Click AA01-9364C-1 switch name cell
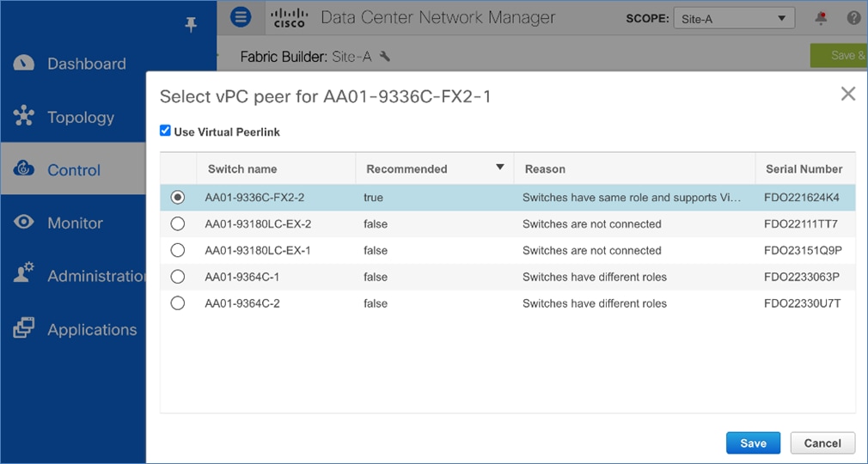 pos(241,277)
